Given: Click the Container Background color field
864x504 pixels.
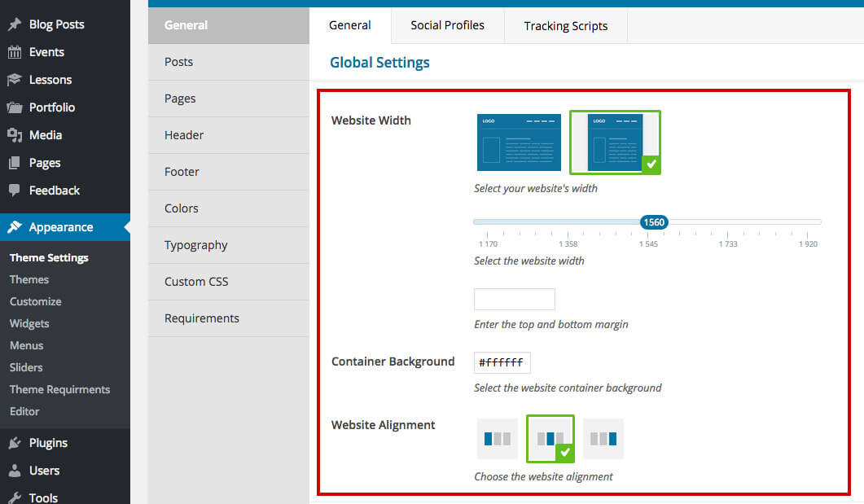Looking at the screenshot, I should point(502,362).
